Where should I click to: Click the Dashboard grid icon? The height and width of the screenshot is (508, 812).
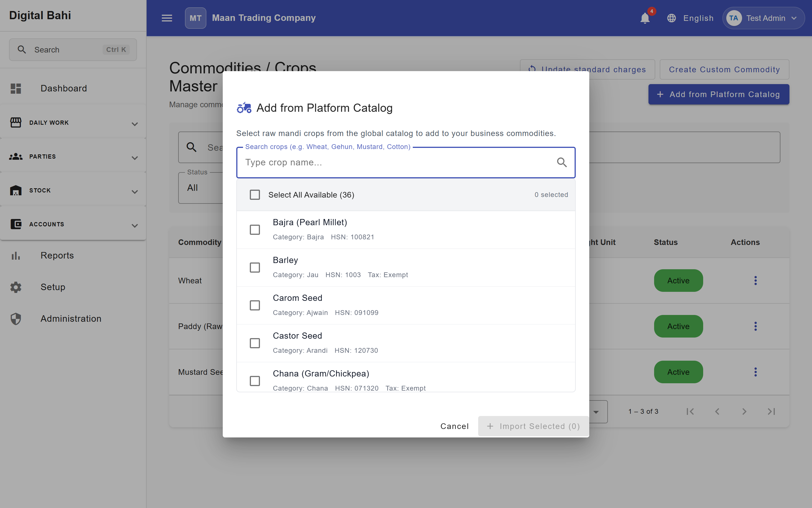[x=16, y=88]
